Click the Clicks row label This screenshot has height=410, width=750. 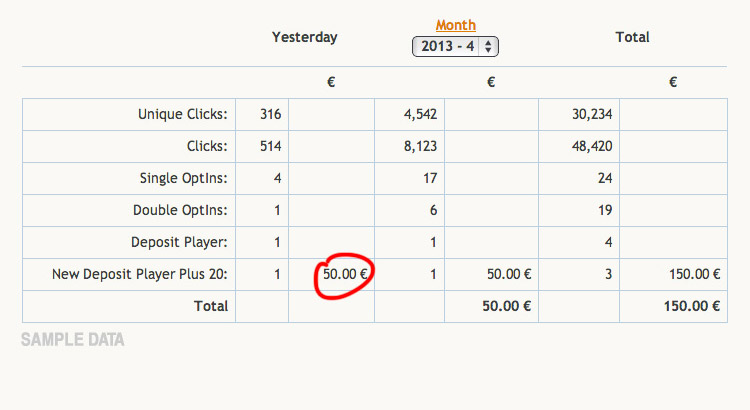pyautogui.click(x=207, y=146)
